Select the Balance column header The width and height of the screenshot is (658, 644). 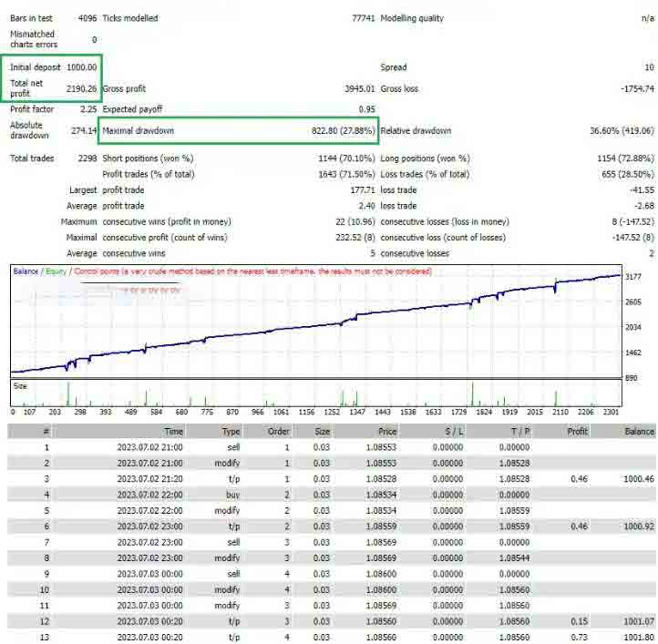(x=639, y=431)
